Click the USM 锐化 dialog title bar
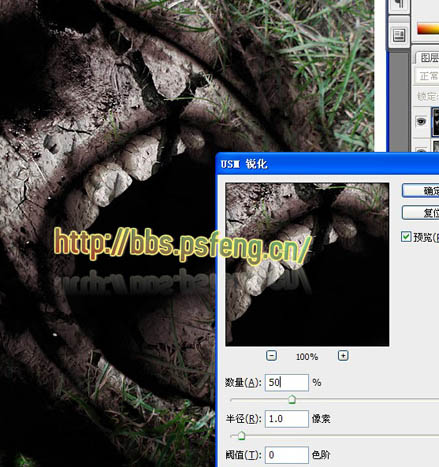439x467 pixels. [328, 164]
